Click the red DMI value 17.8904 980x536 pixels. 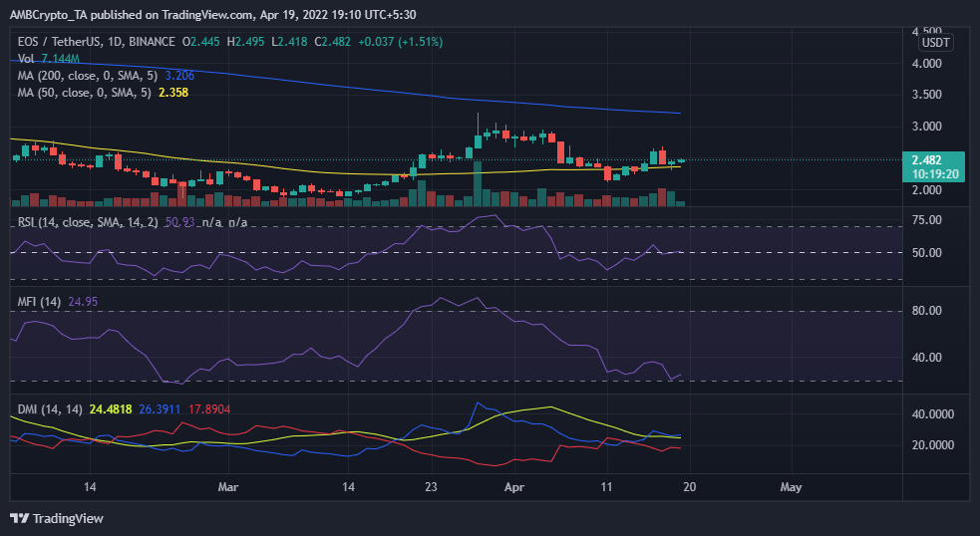205,408
